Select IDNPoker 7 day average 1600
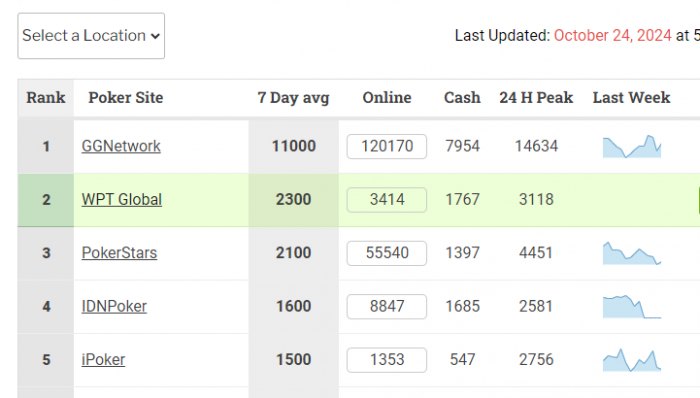This screenshot has width=700, height=398. click(x=293, y=306)
